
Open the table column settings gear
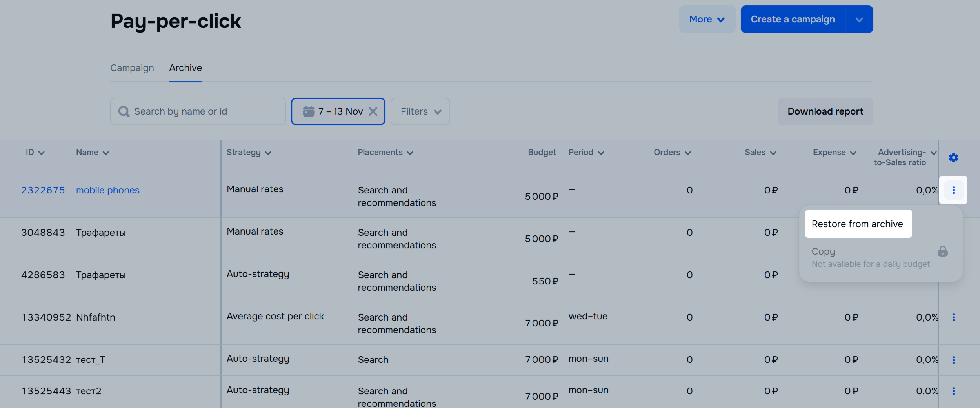(x=953, y=158)
